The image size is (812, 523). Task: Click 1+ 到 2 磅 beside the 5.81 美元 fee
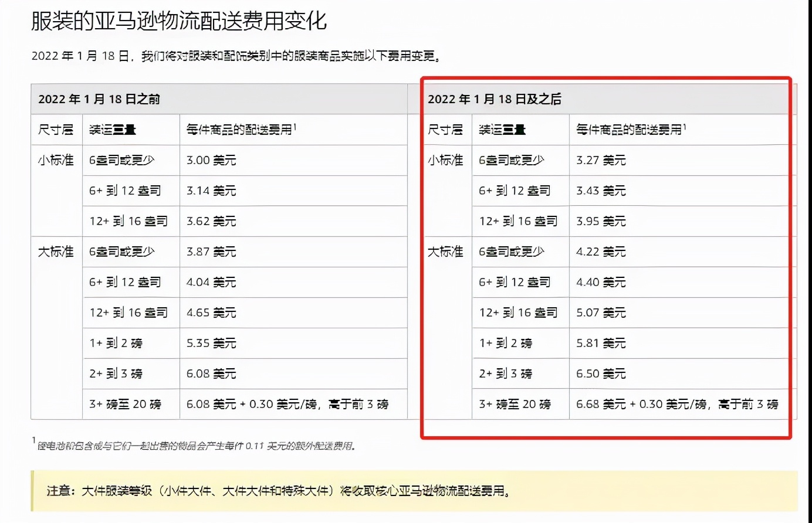click(505, 343)
